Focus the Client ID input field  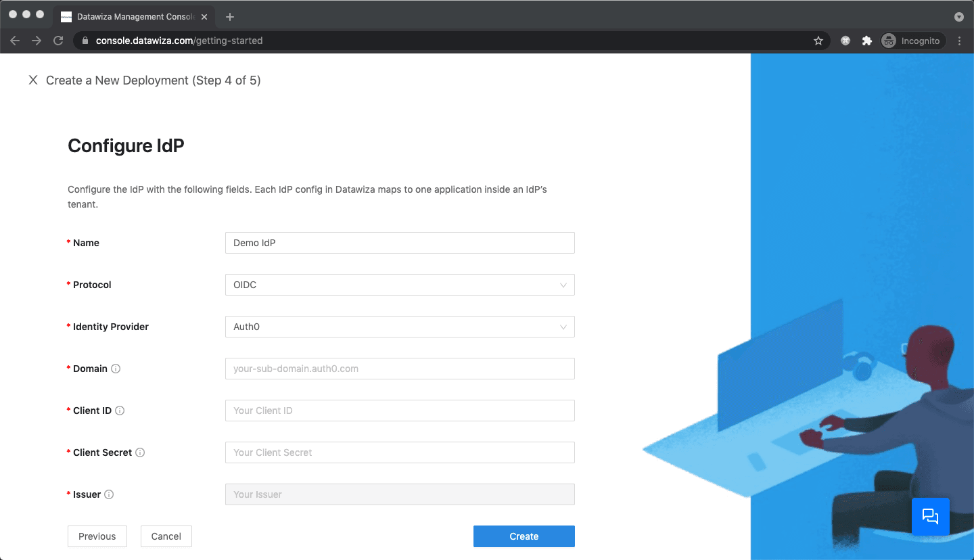[400, 411]
